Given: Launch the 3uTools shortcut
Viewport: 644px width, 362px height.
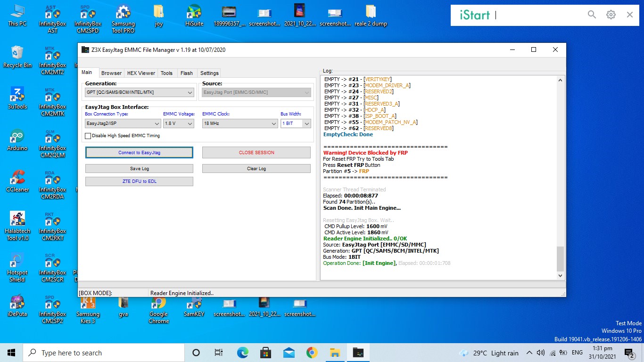Looking at the screenshot, I should (17, 99).
